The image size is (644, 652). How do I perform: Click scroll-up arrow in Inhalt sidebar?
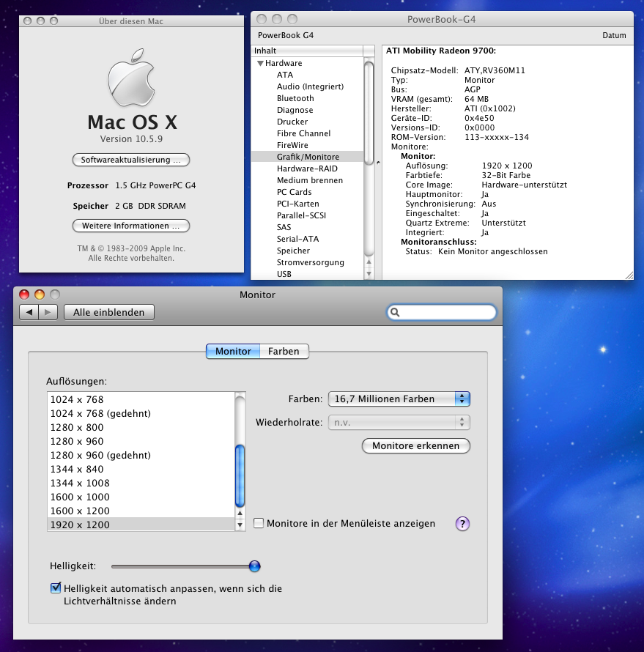point(369,262)
